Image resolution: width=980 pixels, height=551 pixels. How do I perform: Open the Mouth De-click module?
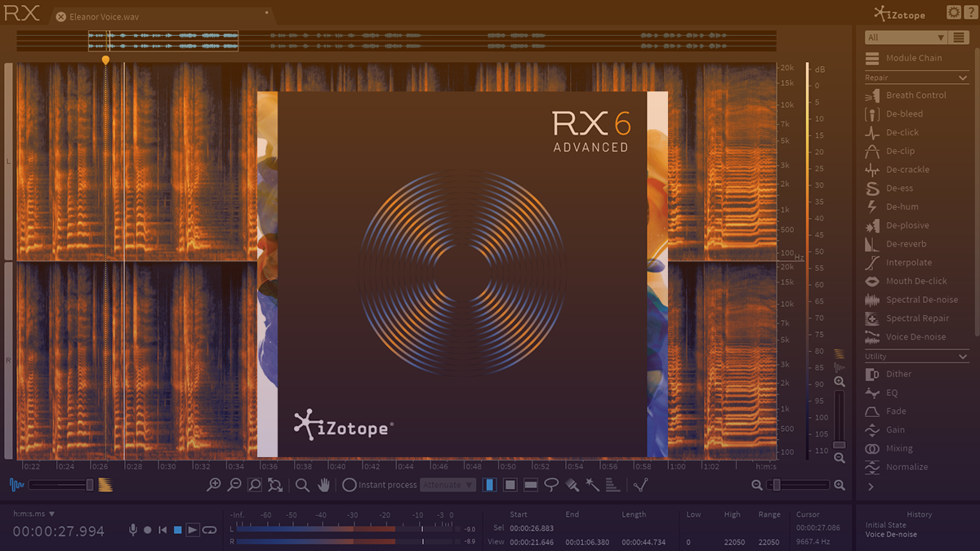(x=915, y=281)
